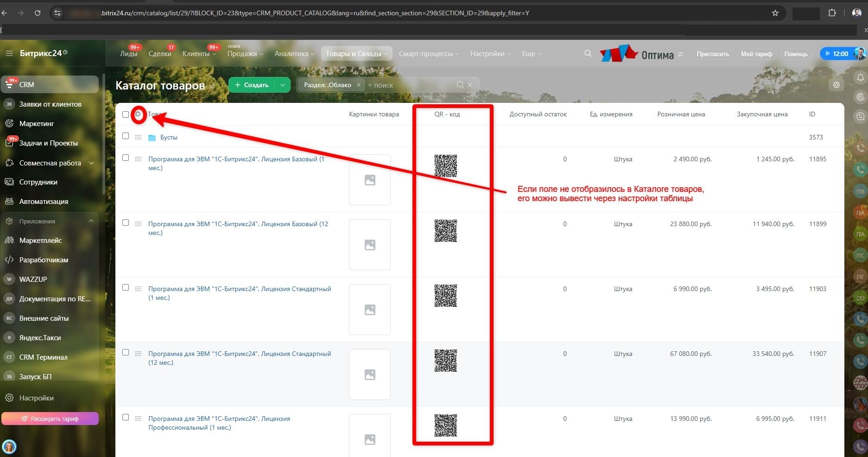
Task: Open the Бусты folder icon
Action: click(152, 138)
